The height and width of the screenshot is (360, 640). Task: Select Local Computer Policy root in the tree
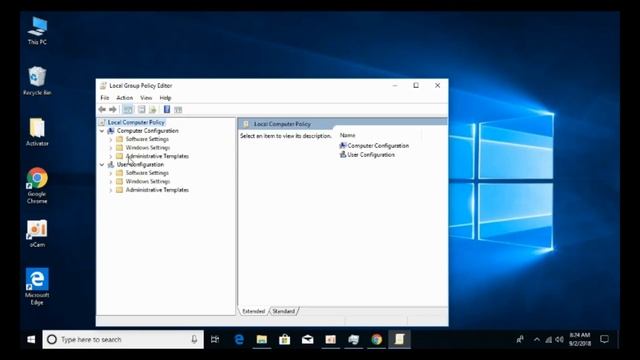[x=136, y=122]
